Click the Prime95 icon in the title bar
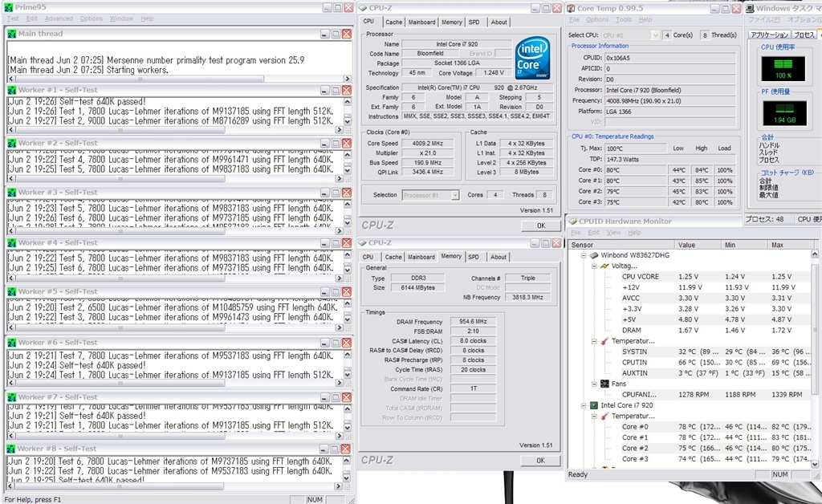 point(8,8)
